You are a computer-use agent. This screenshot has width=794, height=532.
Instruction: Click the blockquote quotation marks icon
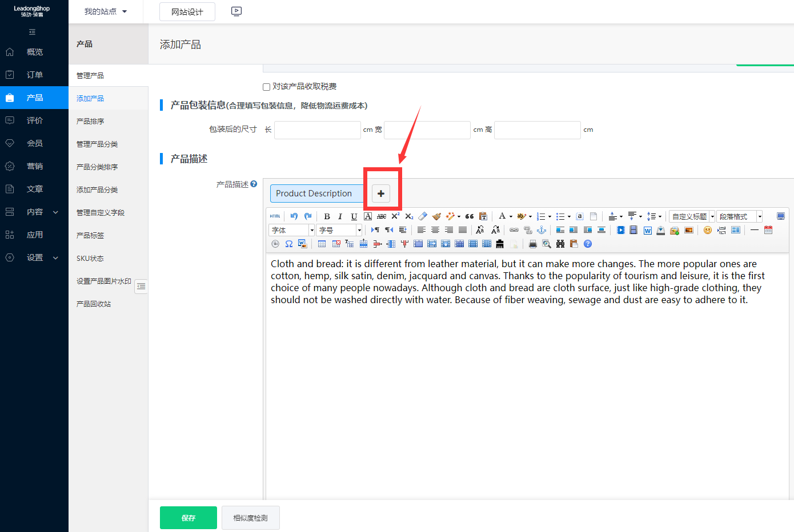pos(470,216)
